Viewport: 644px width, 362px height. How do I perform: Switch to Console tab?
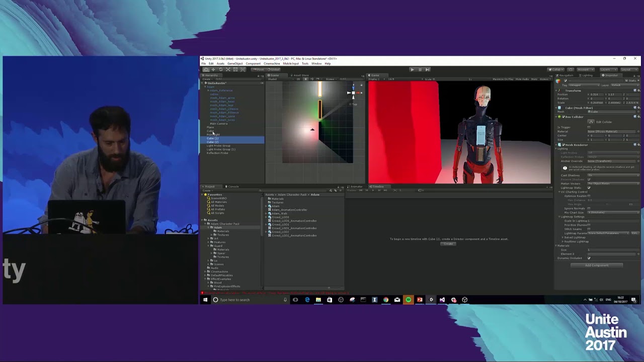pos(232,187)
